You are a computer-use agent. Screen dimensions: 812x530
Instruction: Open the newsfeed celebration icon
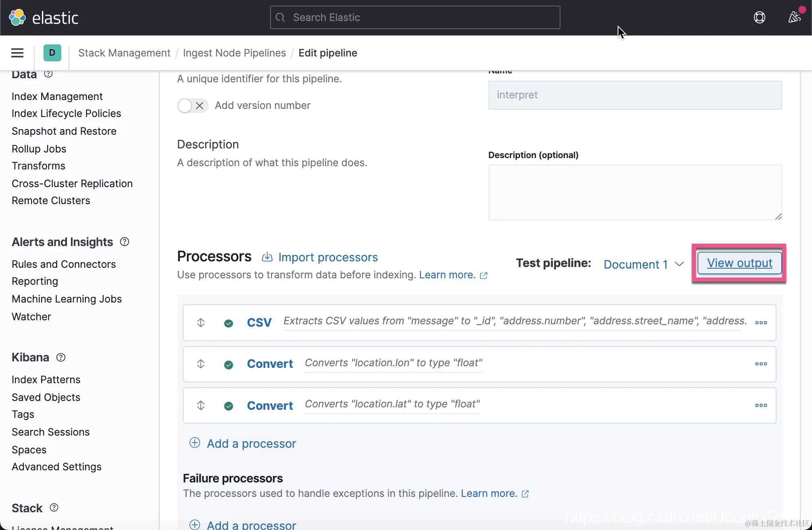point(794,17)
